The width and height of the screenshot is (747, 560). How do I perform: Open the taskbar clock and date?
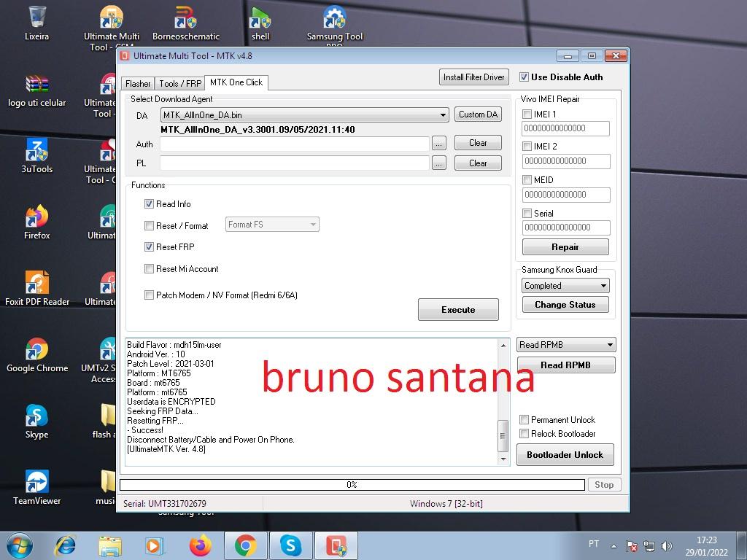click(x=706, y=546)
